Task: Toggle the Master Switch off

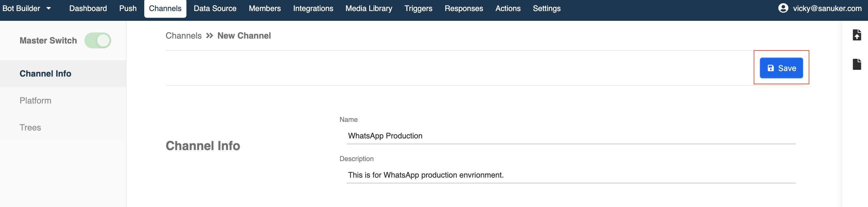Action: (x=98, y=40)
